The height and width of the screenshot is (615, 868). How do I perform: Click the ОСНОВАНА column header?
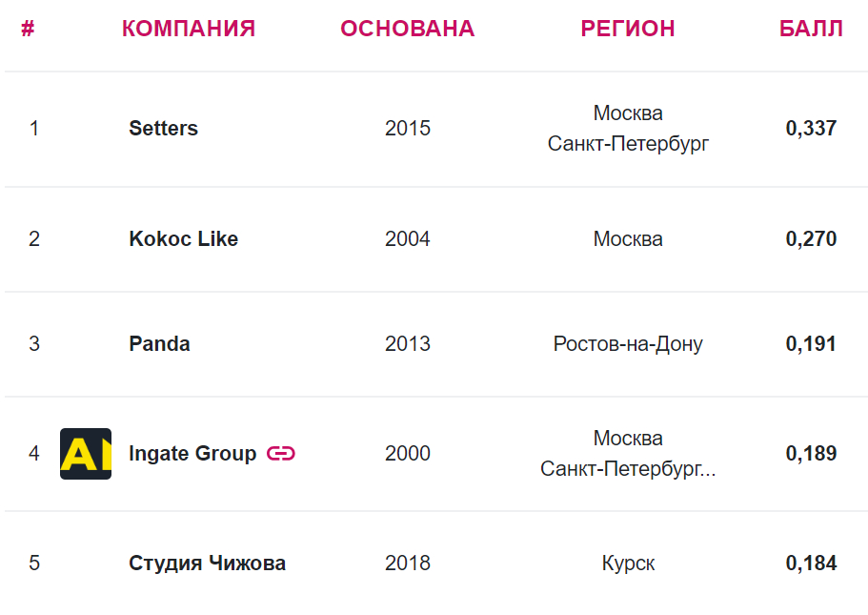point(407,29)
